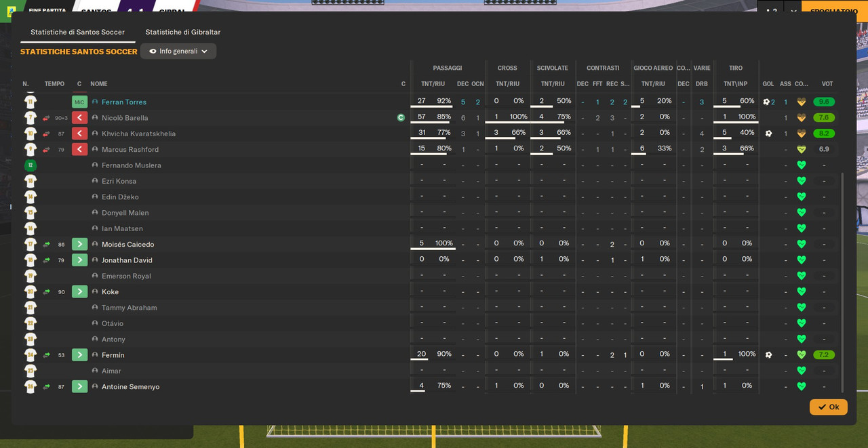The width and height of the screenshot is (868, 448).
Task: Click the profile icon next to Aimar
Action: tap(95, 371)
